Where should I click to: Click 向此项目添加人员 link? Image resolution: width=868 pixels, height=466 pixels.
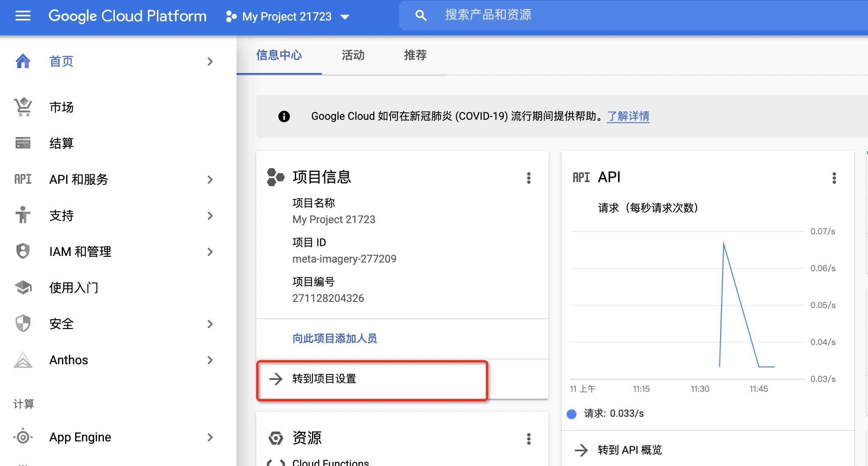point(335,338)
